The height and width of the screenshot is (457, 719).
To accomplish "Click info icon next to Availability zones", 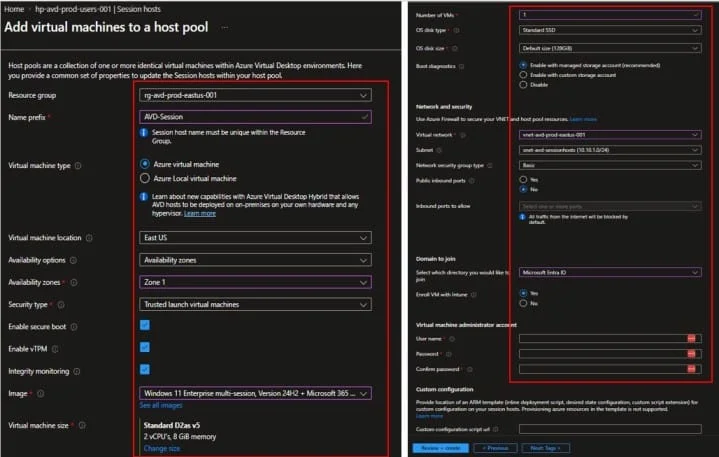I will click(74, 282).
